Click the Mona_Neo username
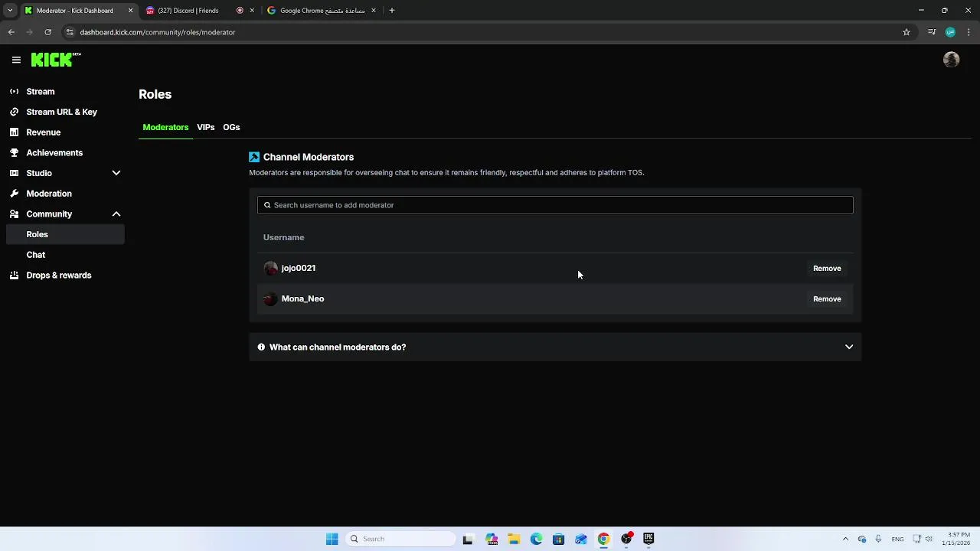The width and height of the screenshot is (980, 551). (302, 298)
